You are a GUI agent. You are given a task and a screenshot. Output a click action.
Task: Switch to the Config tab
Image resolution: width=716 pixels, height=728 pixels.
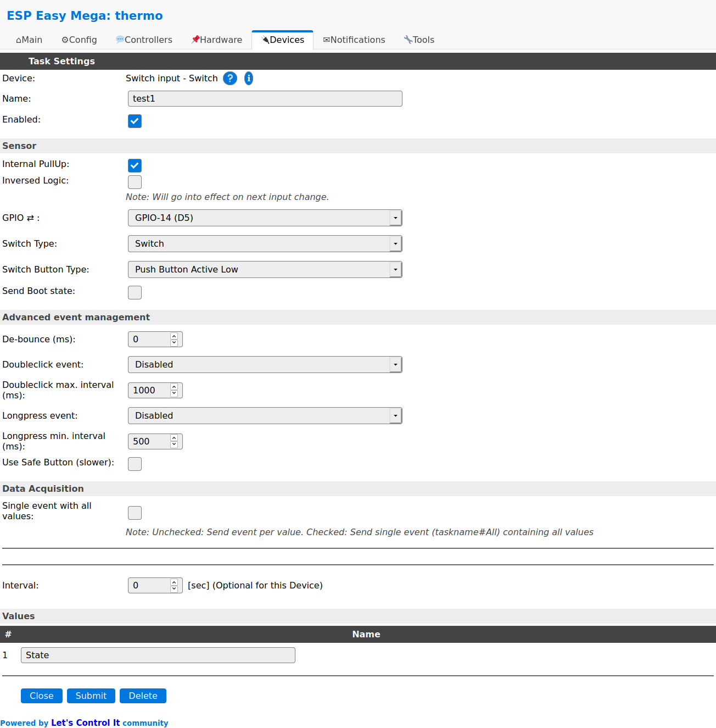point(79,40)
